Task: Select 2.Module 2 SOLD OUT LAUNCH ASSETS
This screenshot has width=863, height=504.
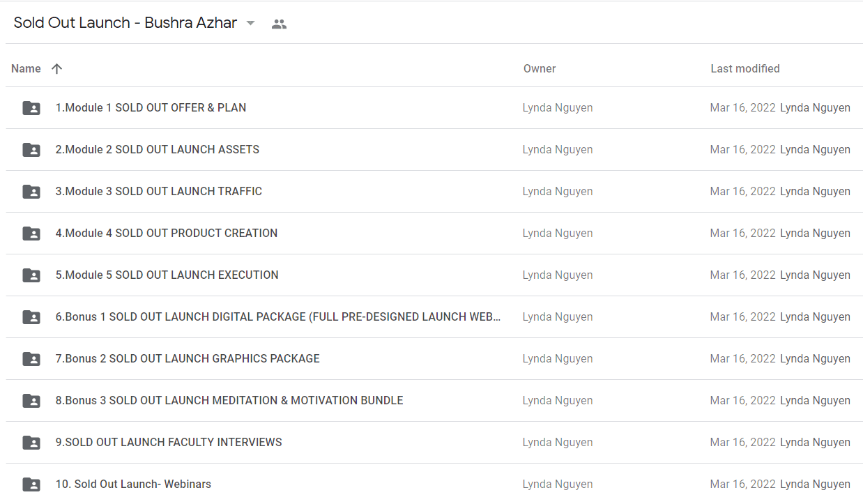Action: [x=158, y=149]
